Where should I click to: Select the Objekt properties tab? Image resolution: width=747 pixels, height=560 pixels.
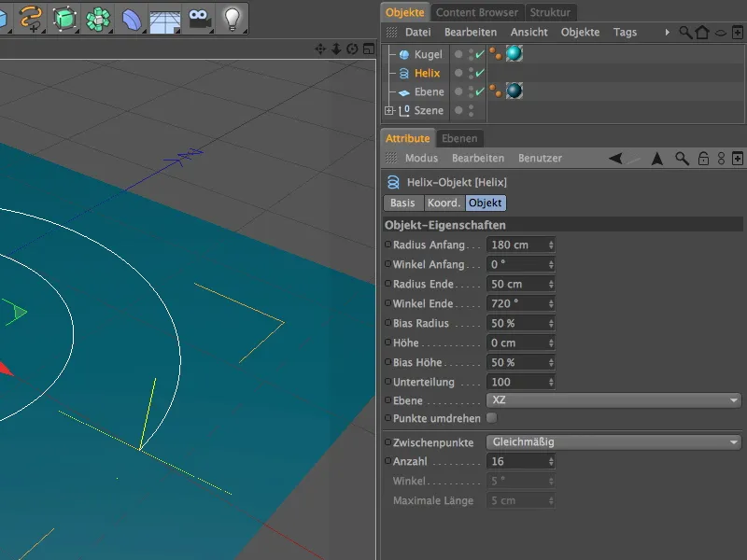485,203
